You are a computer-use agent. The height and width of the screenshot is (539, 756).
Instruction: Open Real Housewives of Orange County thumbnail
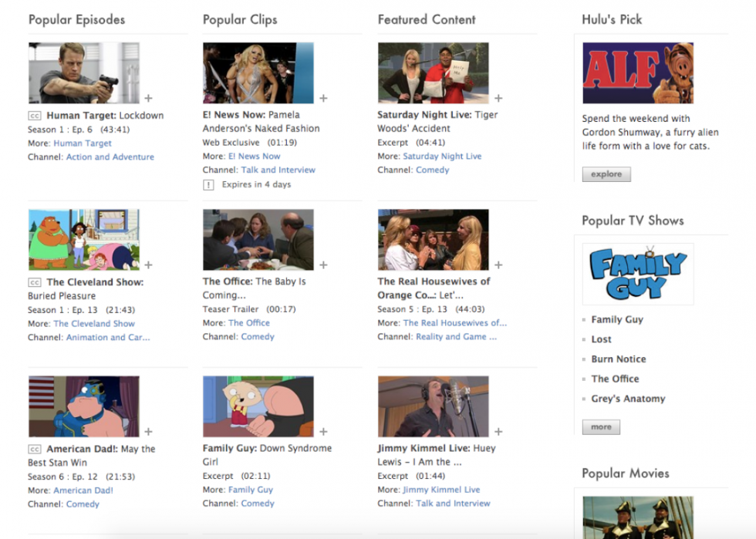tap(434, 240)
